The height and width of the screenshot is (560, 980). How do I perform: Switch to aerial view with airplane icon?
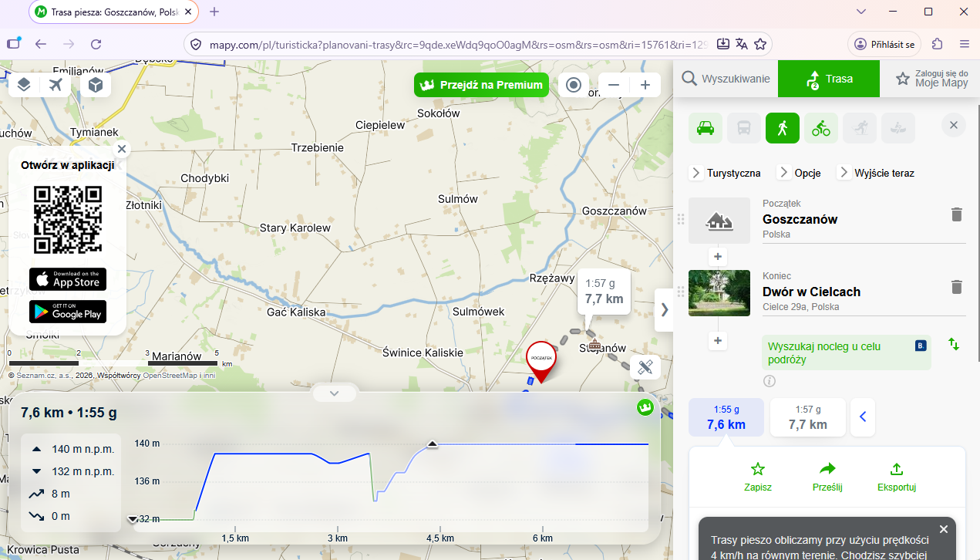(56, 85)
